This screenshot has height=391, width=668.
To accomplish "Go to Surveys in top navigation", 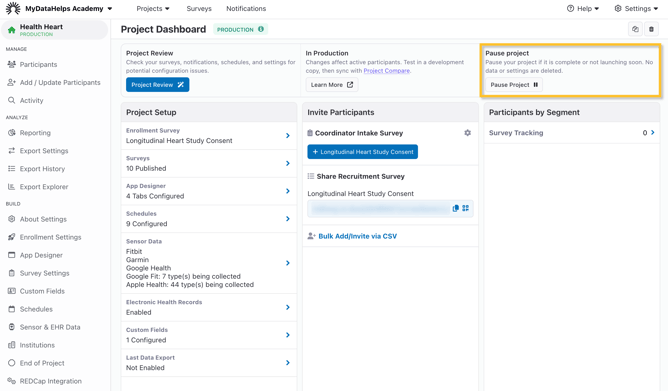I will (199, 9).
